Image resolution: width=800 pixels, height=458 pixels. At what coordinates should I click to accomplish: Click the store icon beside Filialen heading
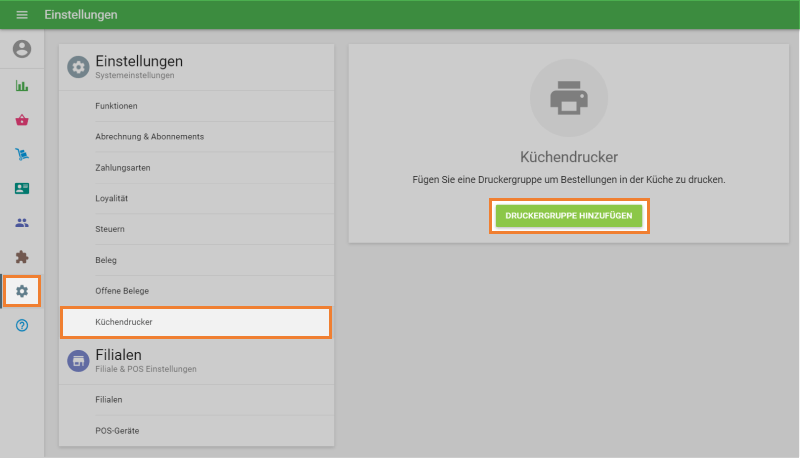click(78, 361)
